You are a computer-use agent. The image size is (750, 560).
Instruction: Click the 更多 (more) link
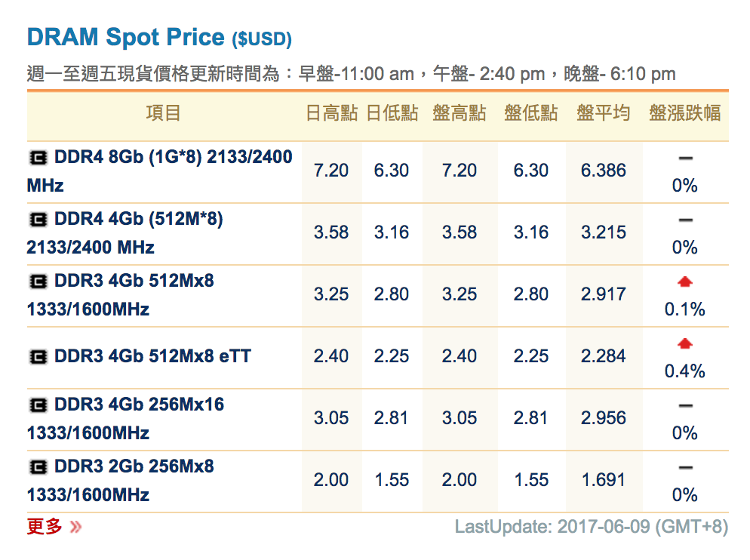pos(45,526)
